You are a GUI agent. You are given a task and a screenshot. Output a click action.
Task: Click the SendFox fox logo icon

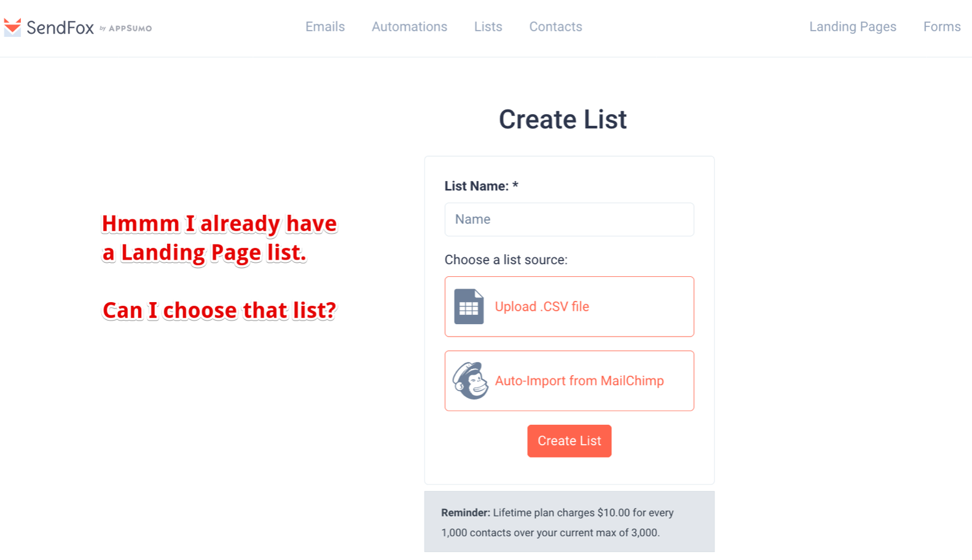click(12, 27)
